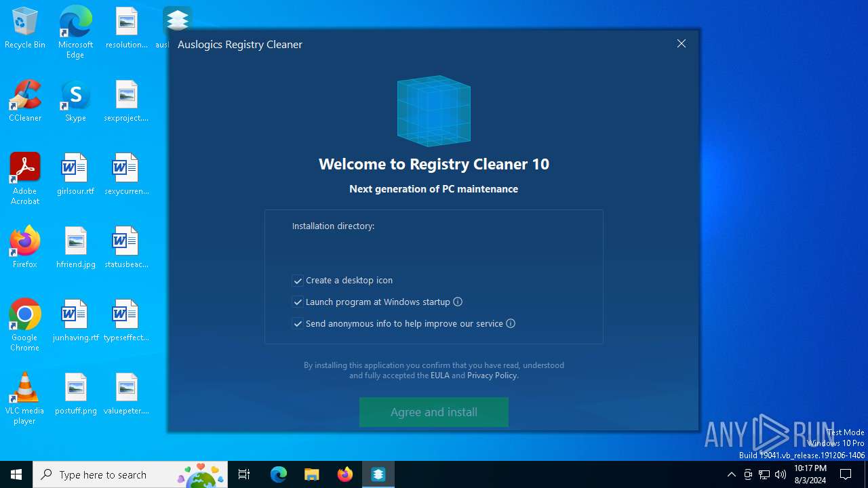The height and width of the screenshot is (488, 868).
Task: Click the Registry Cleaner cube logo
Action: [x=434, y=110]
